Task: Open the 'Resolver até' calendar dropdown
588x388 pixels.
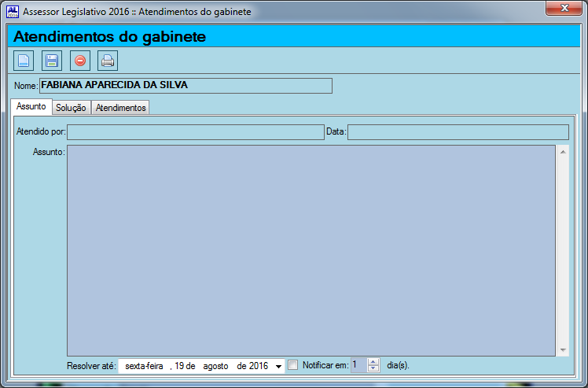Action: click(278, 366)
